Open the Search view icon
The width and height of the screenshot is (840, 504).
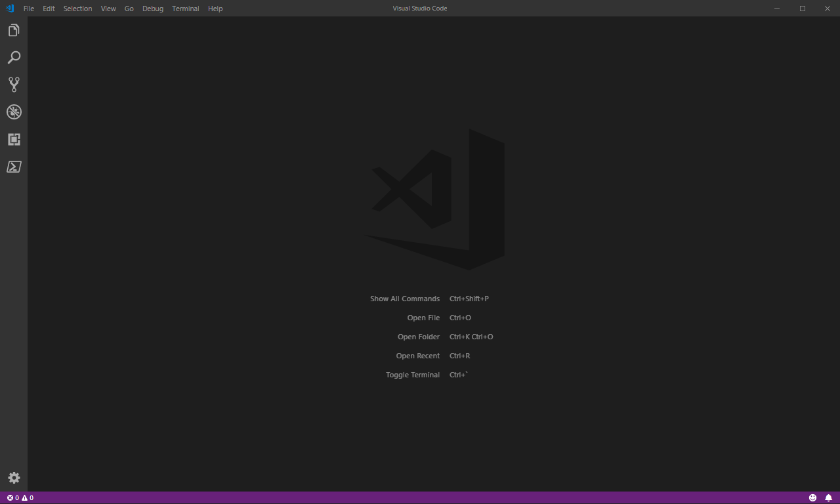14,58
